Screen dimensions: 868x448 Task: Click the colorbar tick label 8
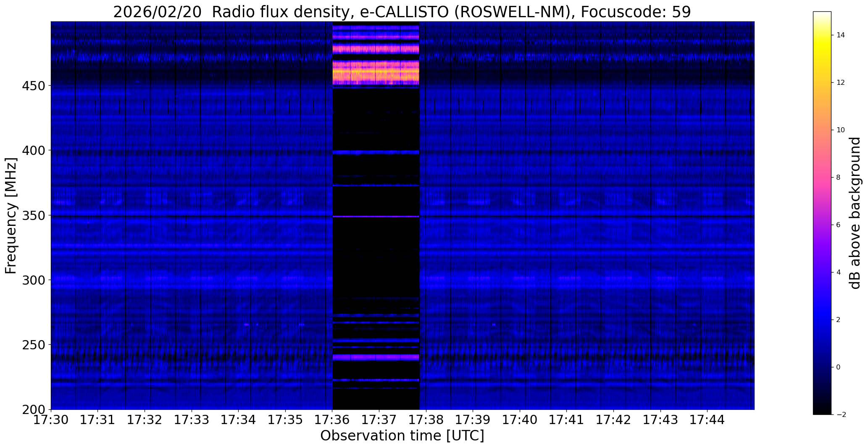[x=839, y=178]
